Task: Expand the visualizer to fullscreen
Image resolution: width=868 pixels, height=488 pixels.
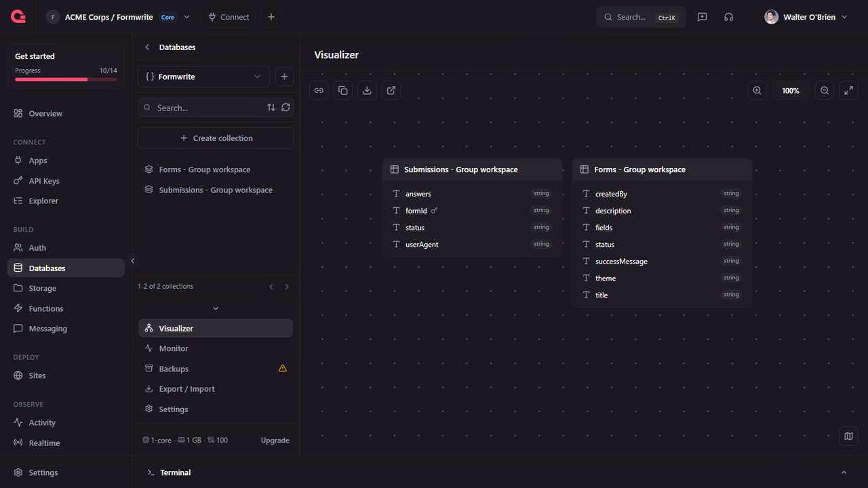Action: (848, 90)
